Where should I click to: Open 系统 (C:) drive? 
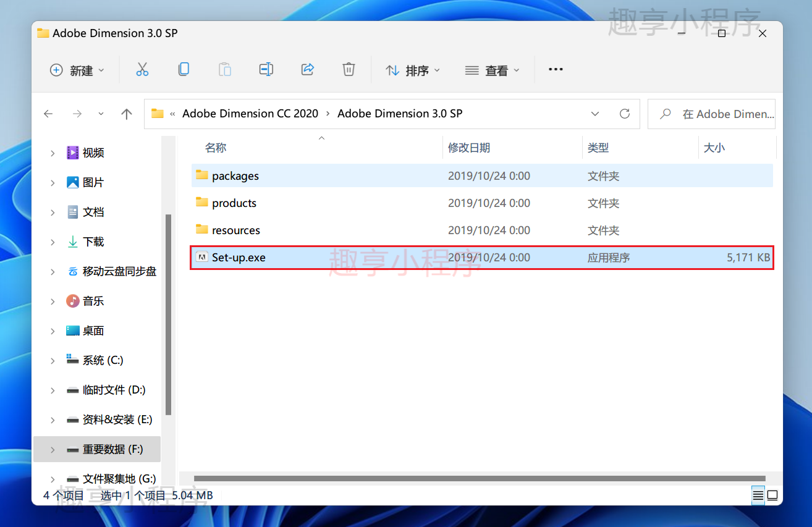click(103, 360)
